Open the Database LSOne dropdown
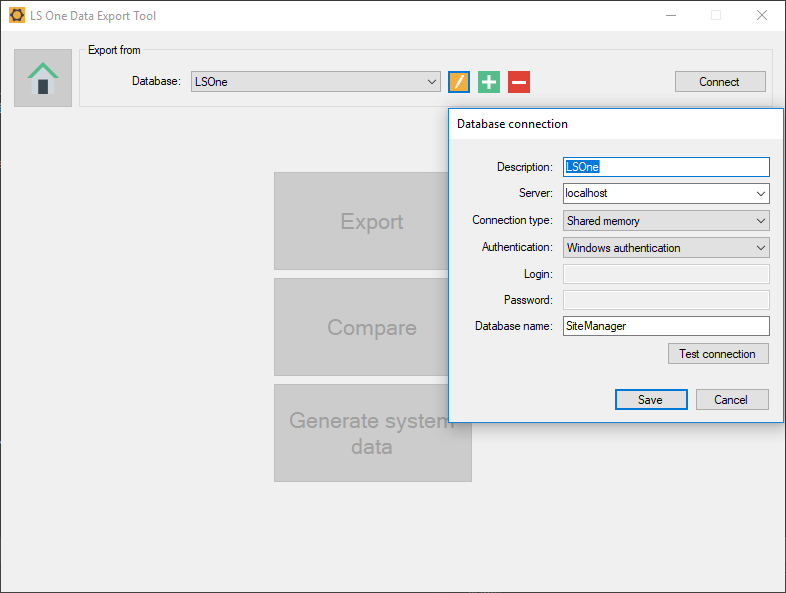This screenshot has height=593, width=786. 316,81
